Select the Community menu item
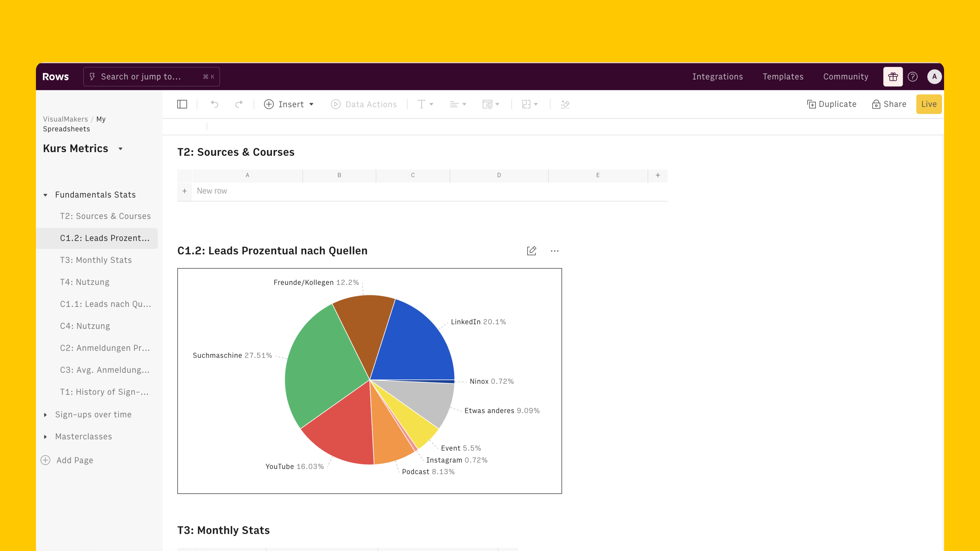 point(846,76)
